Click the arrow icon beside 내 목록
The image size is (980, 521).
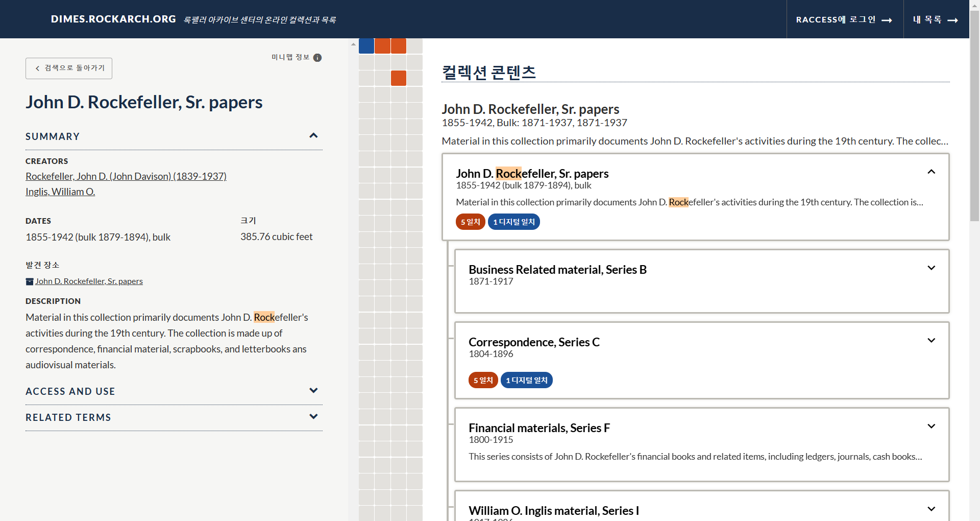coord(952,20)
